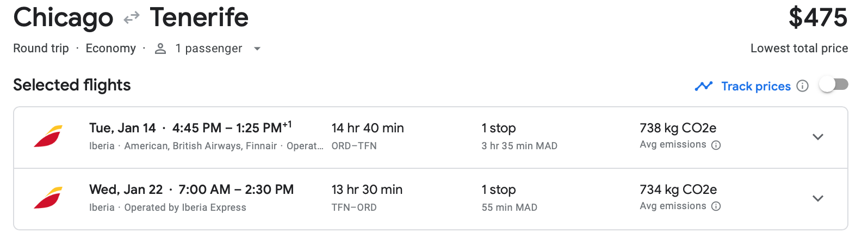This screenshot has height=244, width=868.
Task: Click info icon beside 734 kg emissions
Action: point(716,206)
